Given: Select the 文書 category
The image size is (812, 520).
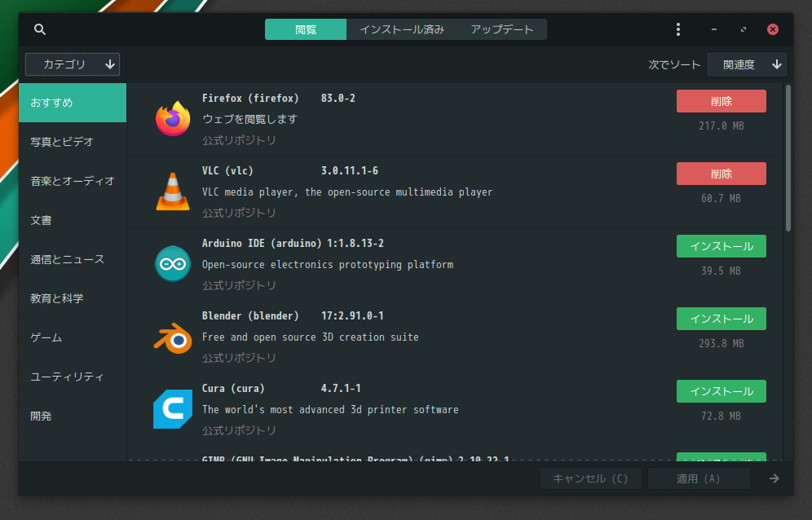Looking at the screenshot, I should click(x=73, y=220).
